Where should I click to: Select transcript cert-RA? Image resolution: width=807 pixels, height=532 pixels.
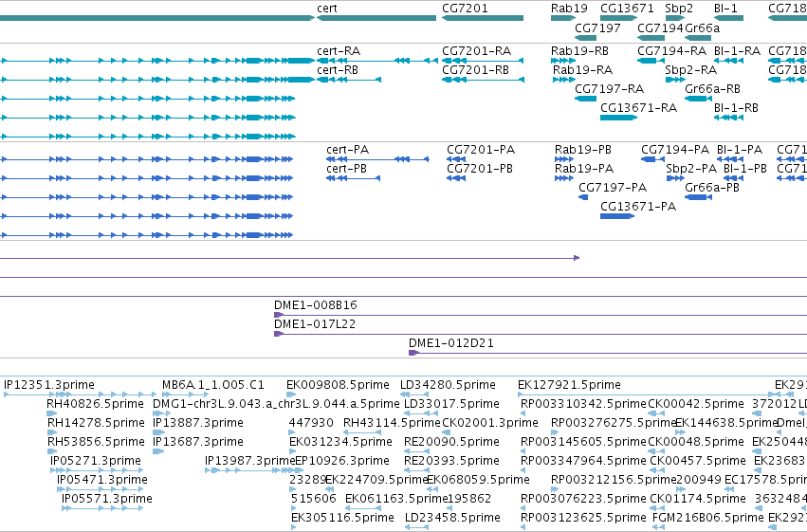point(377,61)
